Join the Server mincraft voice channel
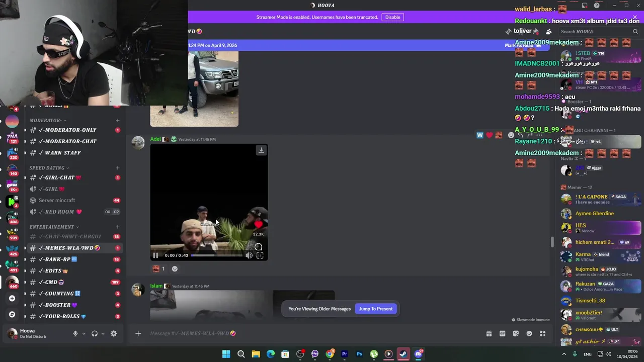 tap(73, 200)
